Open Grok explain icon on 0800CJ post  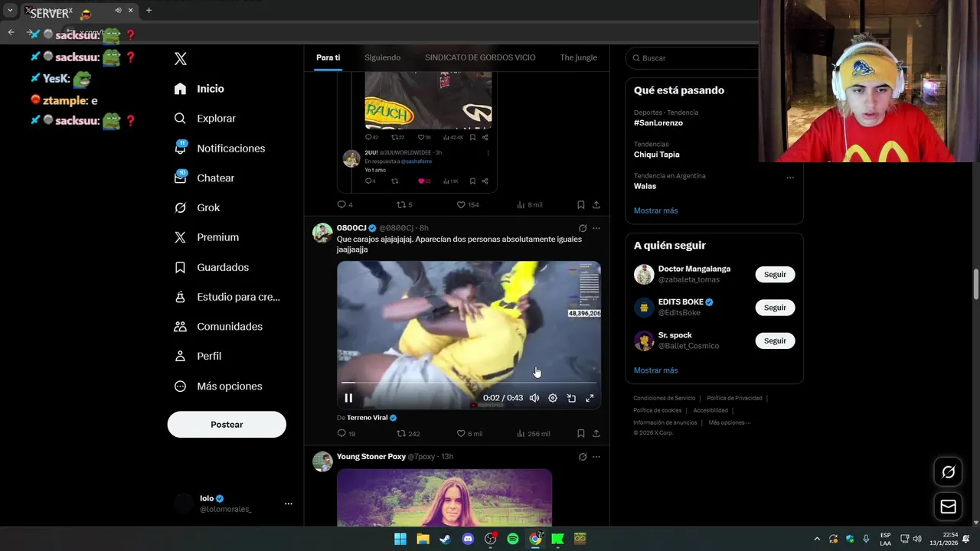coord(583,228)
